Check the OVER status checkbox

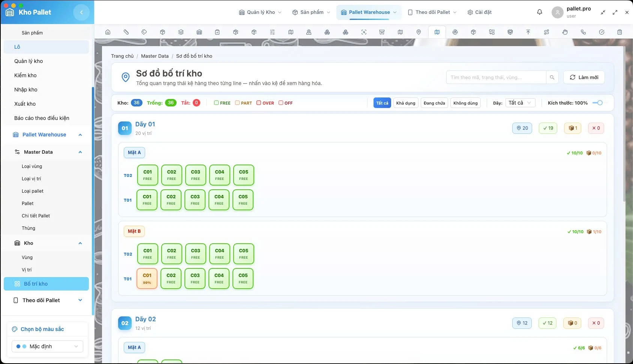tap(259, 103)
